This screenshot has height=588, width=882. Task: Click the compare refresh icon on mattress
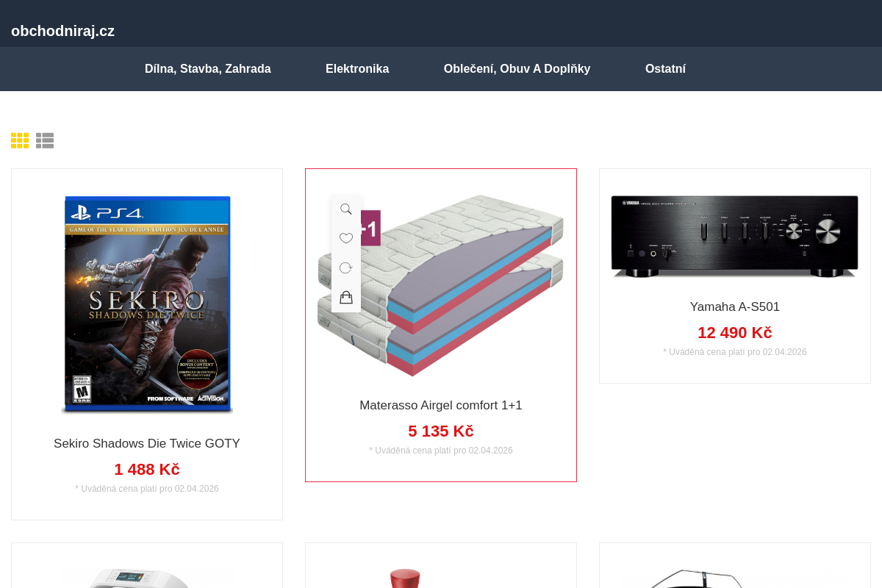pyautogui.click(x=346, y=268)
